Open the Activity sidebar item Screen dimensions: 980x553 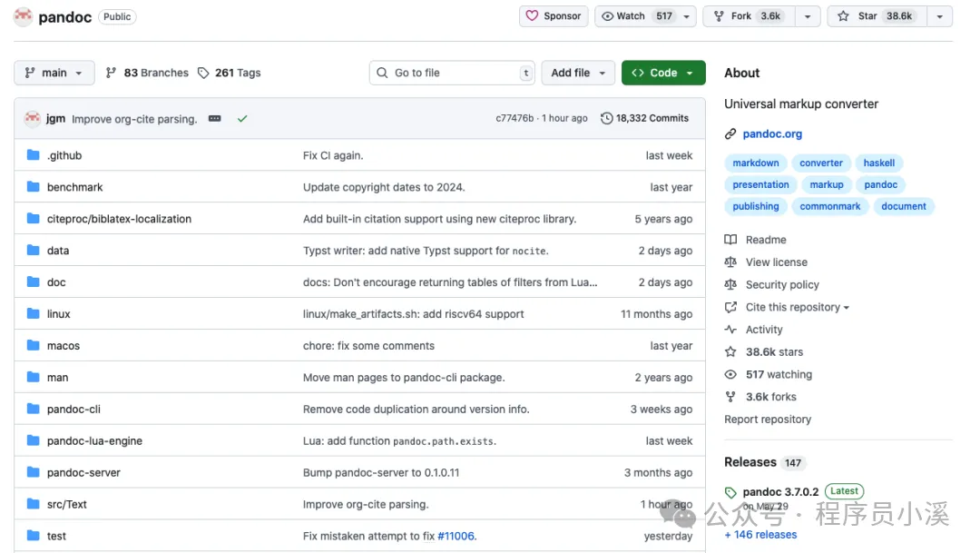point(763,330)
